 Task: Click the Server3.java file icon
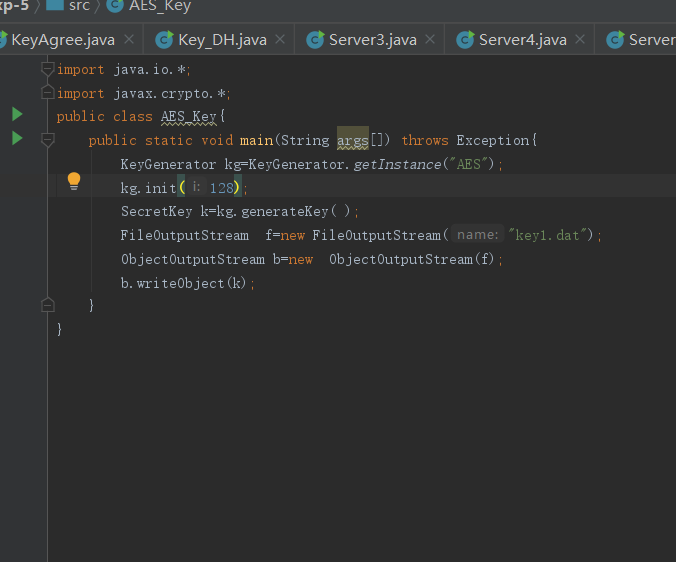[315, 40]
